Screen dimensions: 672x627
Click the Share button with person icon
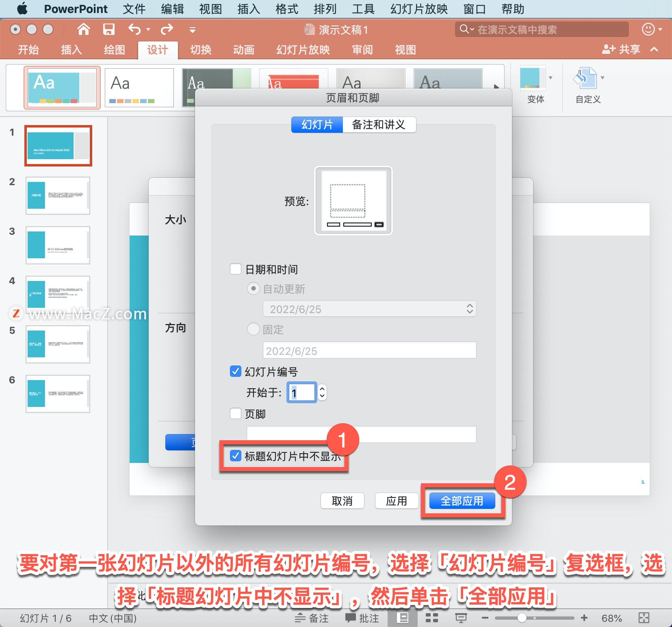tap(621, 50)
